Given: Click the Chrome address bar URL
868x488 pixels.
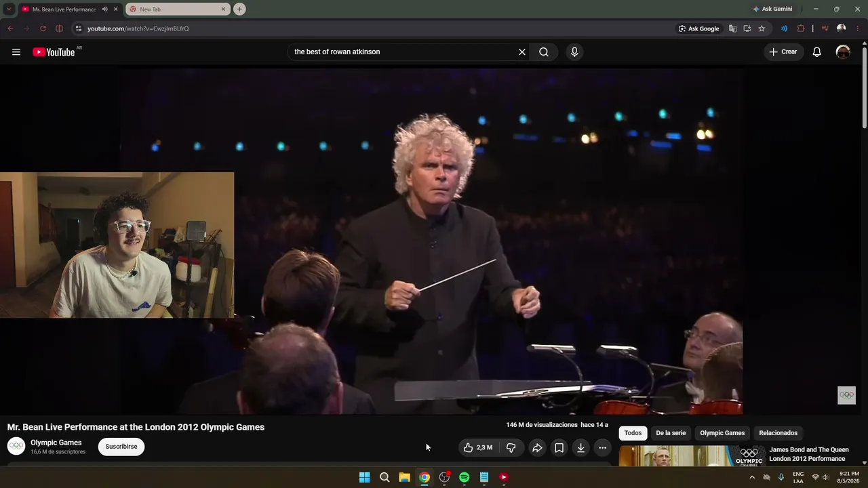Looking at the screenshot, I should click(x=138, y=28).
